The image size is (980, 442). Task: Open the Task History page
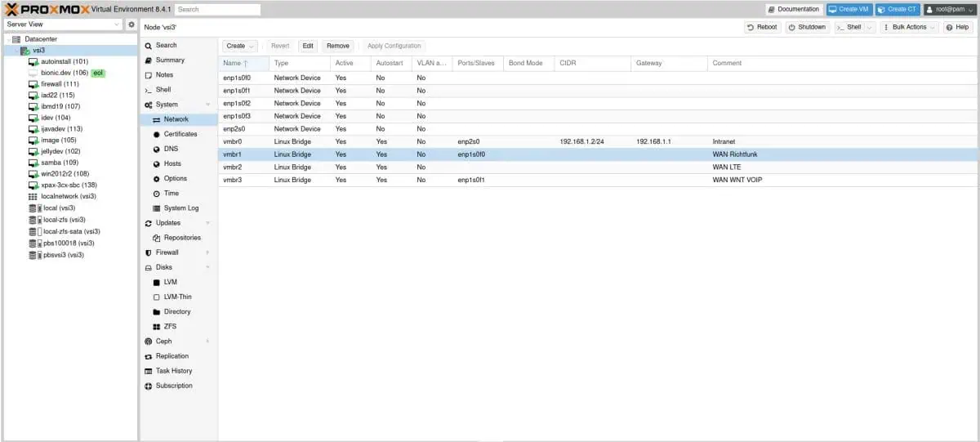[x=173, y=371]
